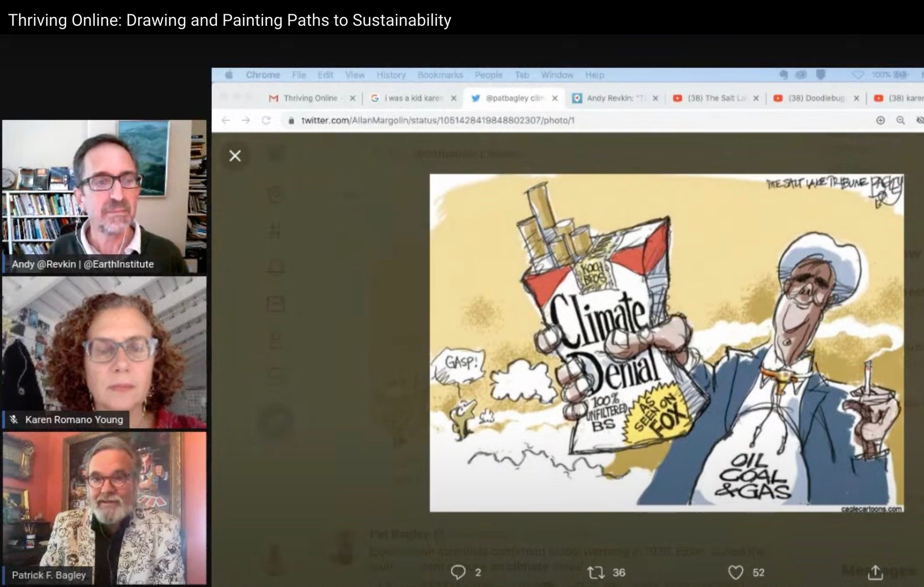Close the (38) Doodlebug YouTube tab
This screenshot has height=587, width=924.
tap(856, 98)
